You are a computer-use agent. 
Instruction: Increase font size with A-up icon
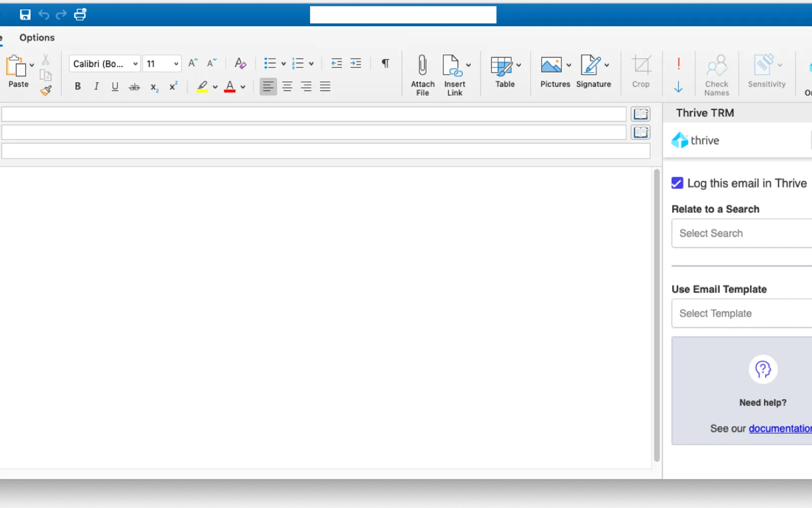(x=193, y=63)
